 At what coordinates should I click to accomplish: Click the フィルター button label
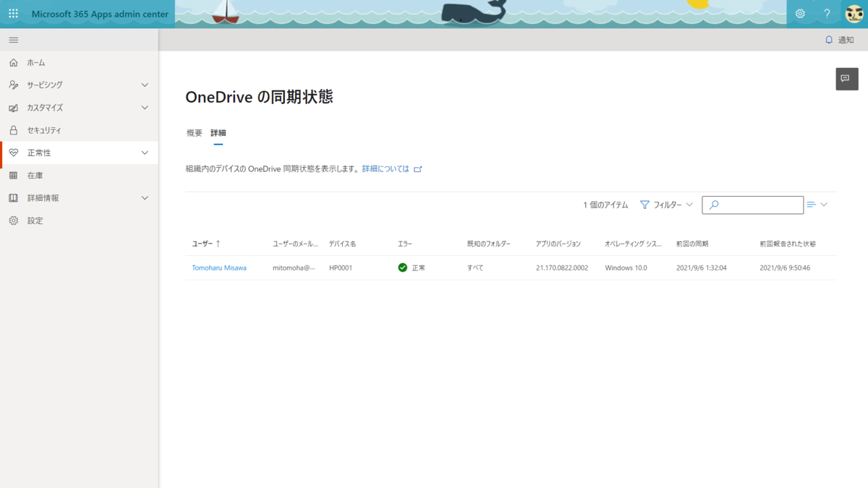pos(668,205)
